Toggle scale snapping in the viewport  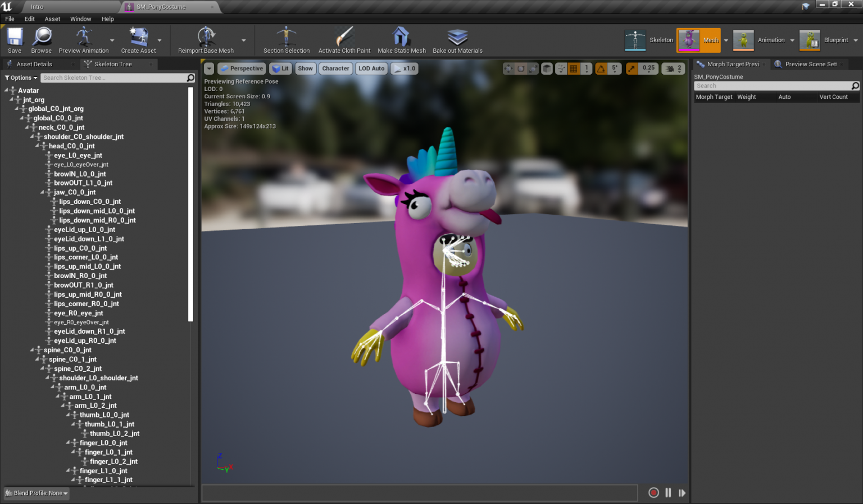(632, 69)
